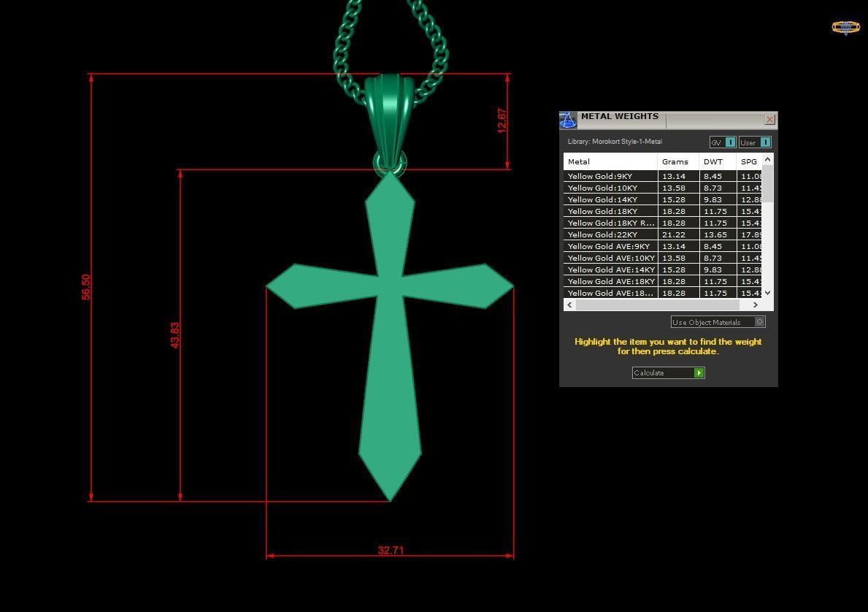This screenshot has width=868, height=612.
Task: Click the gem logo icon in the viewport corner
Action: tap(845, 27)
